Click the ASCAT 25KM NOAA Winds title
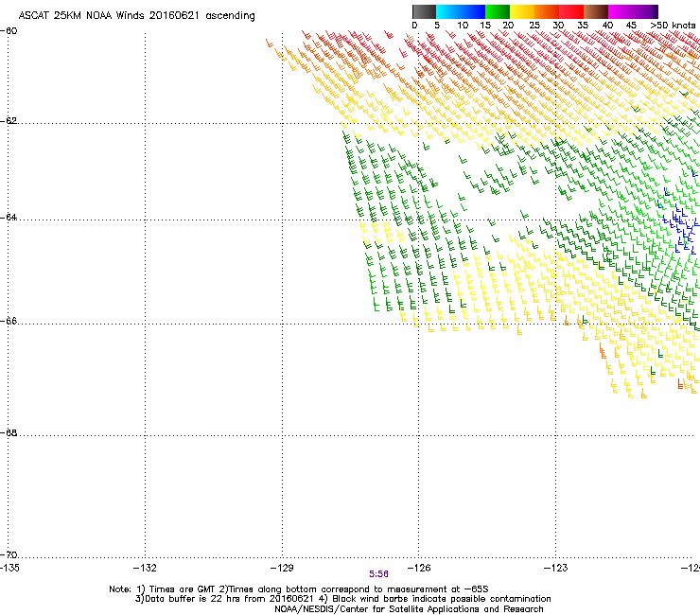 coord(136,16)
